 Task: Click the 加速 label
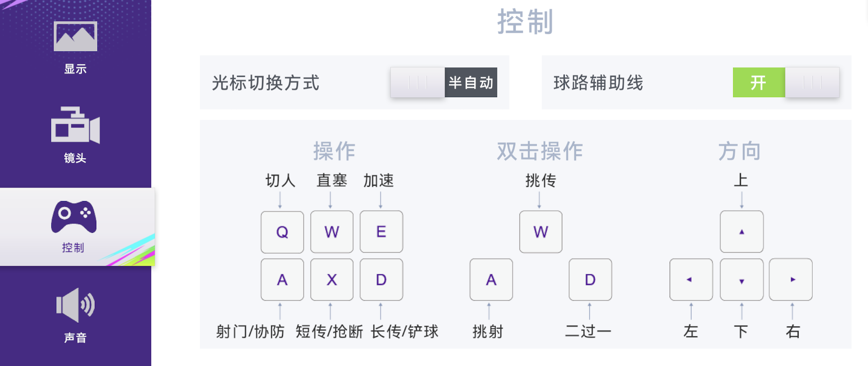tap(379, 181)
